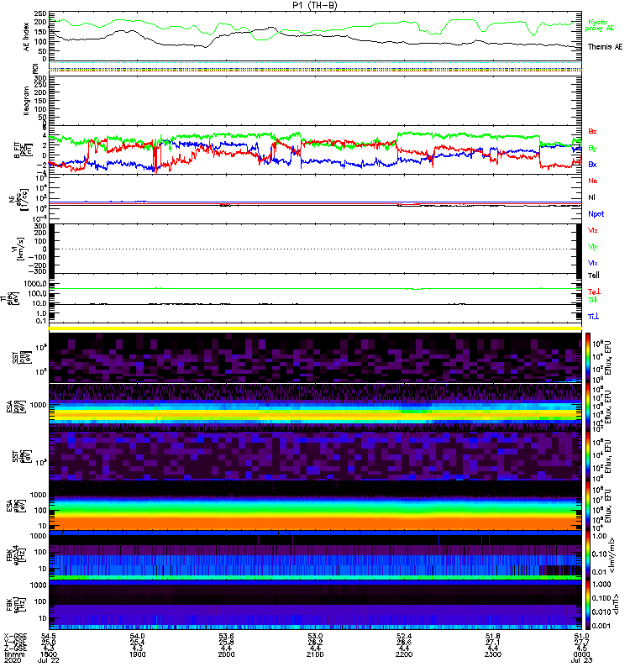
Task: Select the green "Kyoto proxy AE" legend label
Action: point(600,25)
